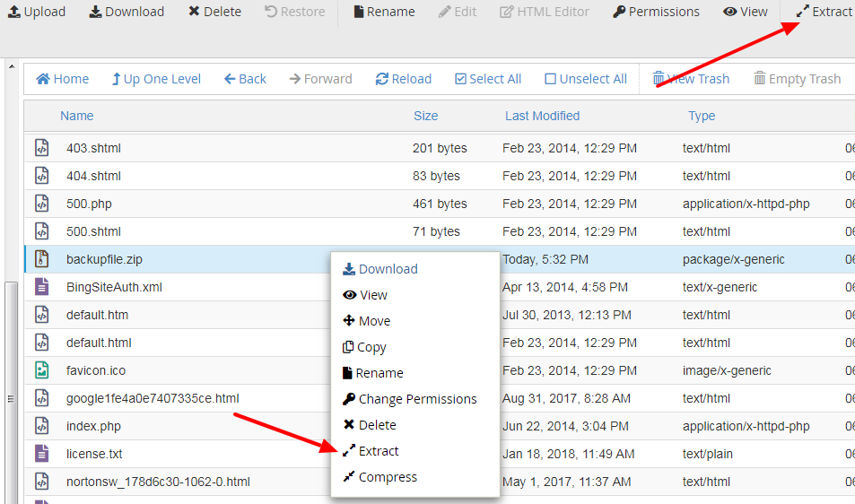
Task: Sort by Last Modified column
Action: (x=542, y=116)
